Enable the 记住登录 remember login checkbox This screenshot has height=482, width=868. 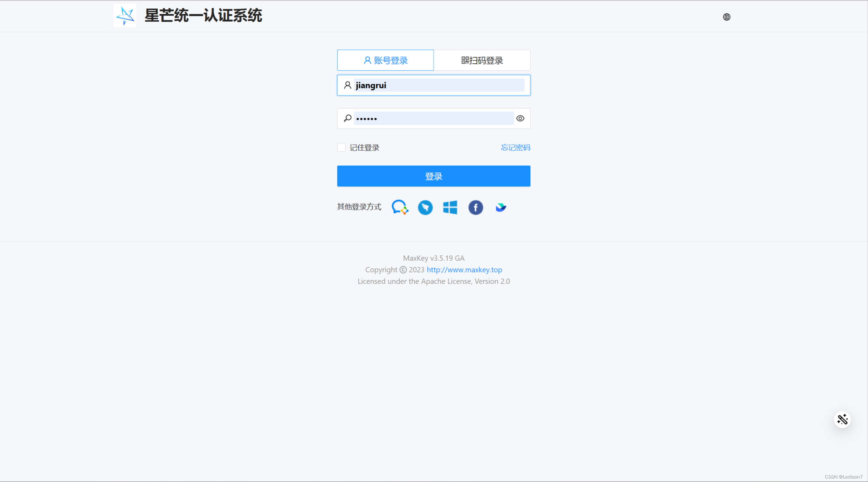click(341, 147)
